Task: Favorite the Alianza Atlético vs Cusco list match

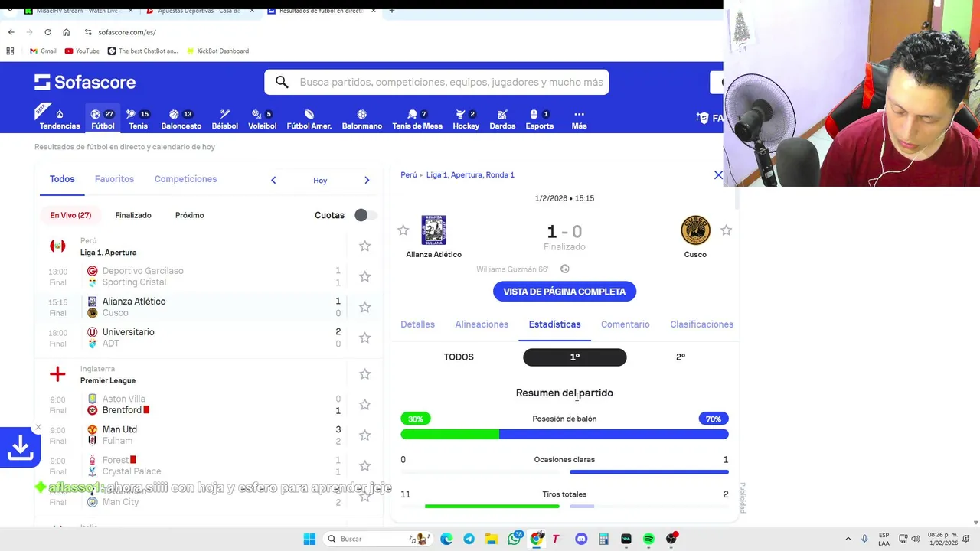Action: tap(365, 307)
